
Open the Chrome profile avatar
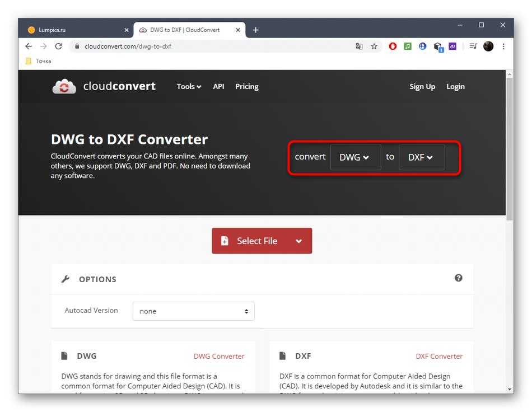(x=488, y=46)
